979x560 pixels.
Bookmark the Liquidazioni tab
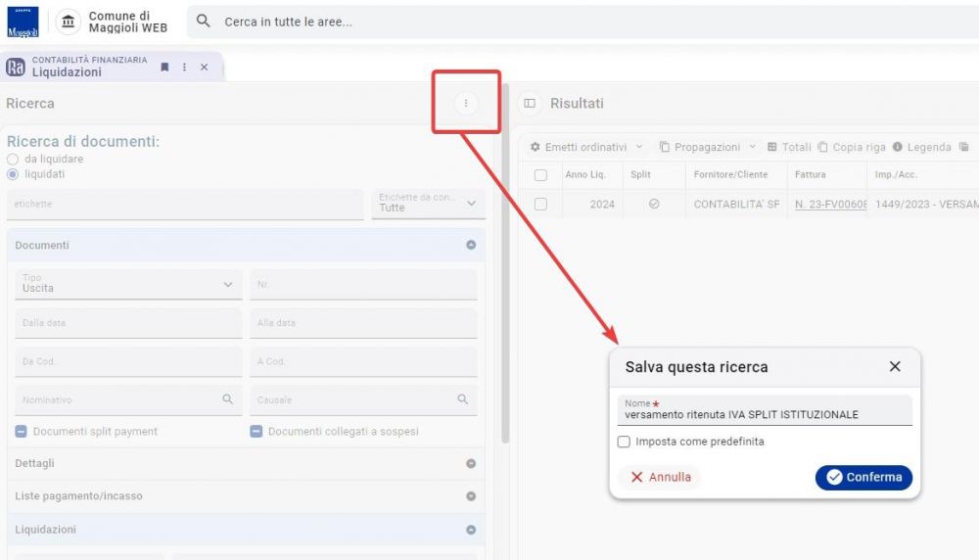[x=164, y=67]
